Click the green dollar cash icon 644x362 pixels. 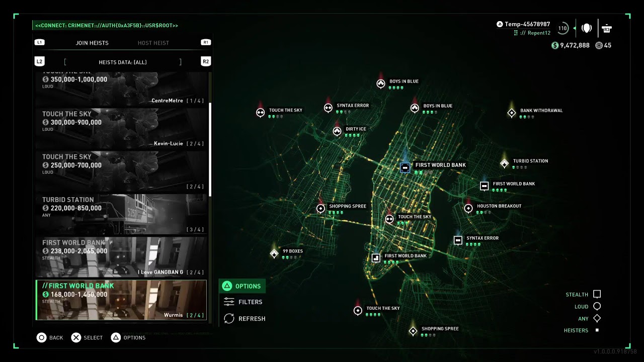555,45
